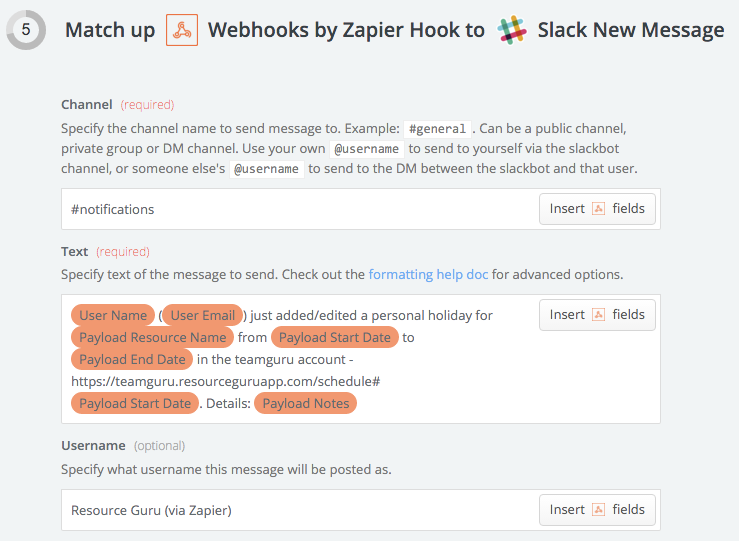Click the Slack logo icon in header
Image resolution: width=739 pixels, height=541 pixels.
[512, 30]
